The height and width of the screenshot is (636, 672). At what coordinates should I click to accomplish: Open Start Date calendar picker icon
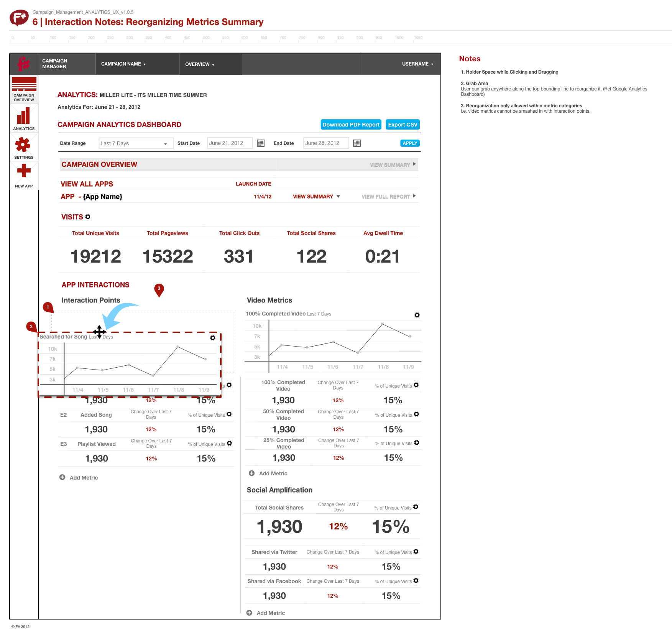(261, 143)
